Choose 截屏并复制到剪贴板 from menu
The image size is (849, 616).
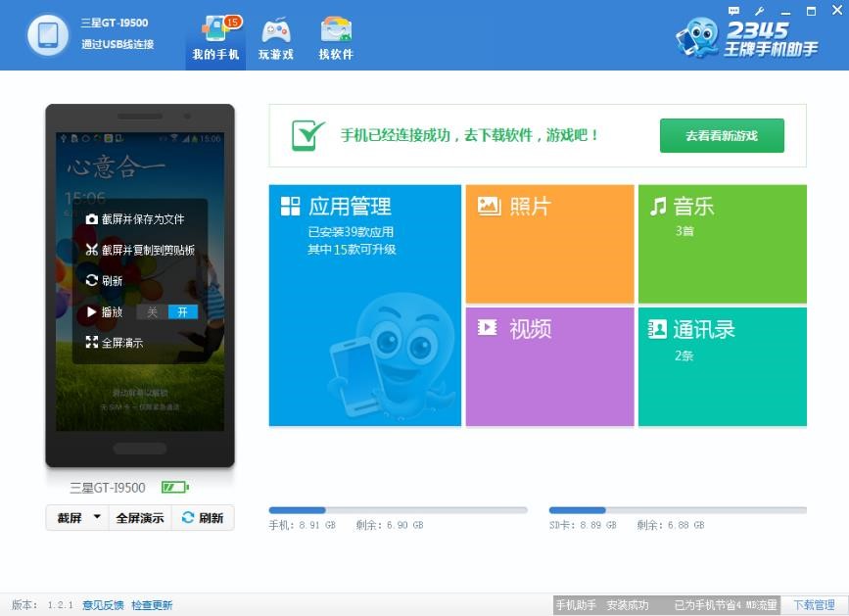tap(140, 250)
